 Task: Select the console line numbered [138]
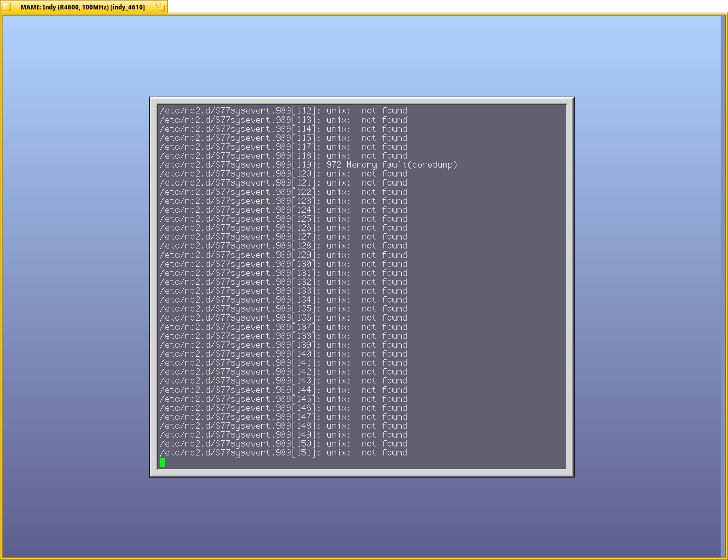tap(284, 336)
